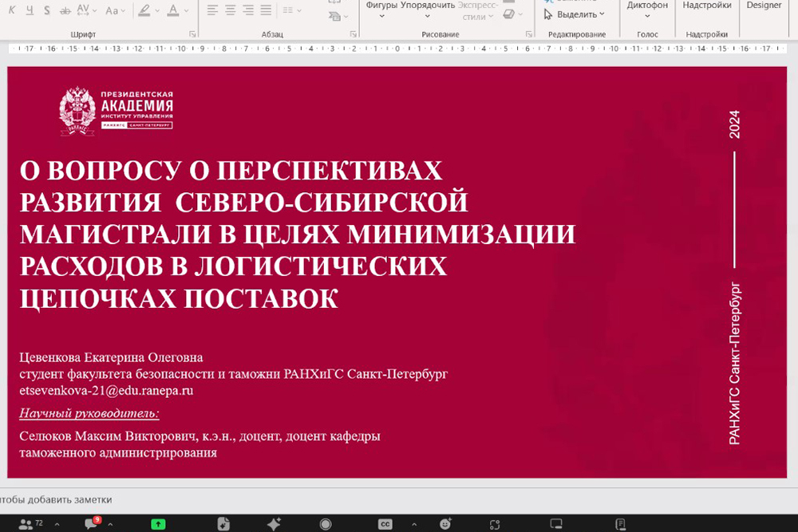
Task: Click the text highlight color pen icon
Action: tap(144, 10)
